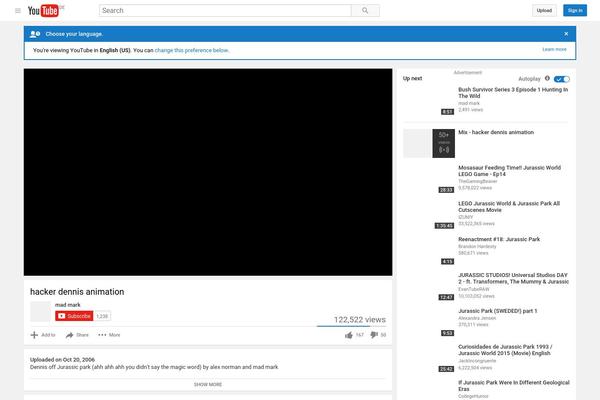
Task: Click the magnifier search button
Action: 365,10
